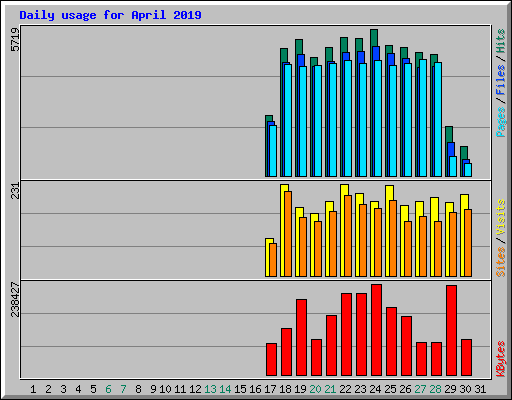This screenshot has height=400, width=512.
Task: Click day label 18 on the x-axis
Action: point(285,389)
